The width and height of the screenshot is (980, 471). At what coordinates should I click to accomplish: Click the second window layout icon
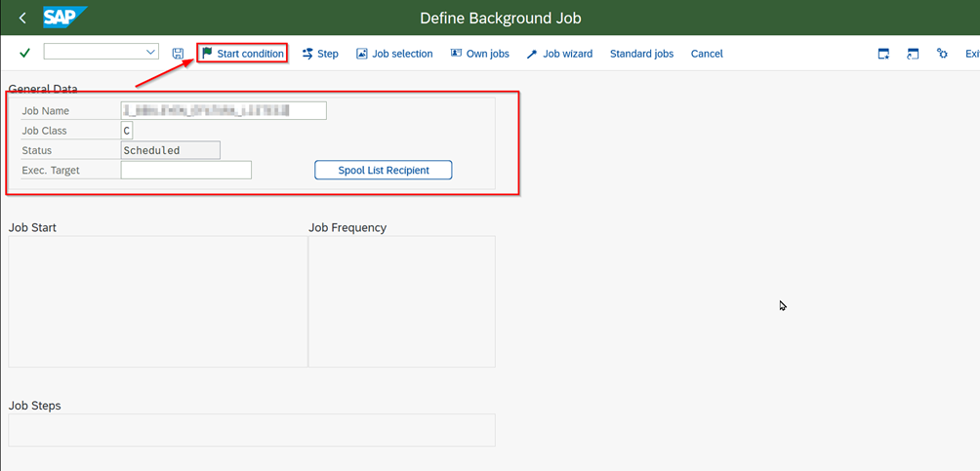(x=913, y=54)
